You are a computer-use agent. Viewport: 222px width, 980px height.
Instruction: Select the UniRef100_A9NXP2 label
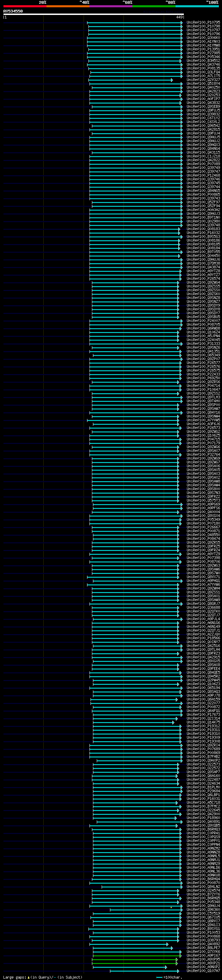click(x=203, y=967)
